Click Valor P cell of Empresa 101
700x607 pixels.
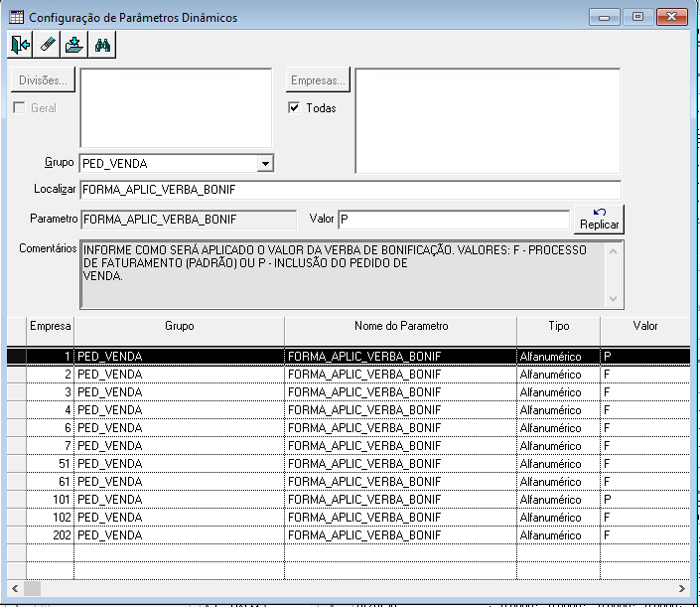click(645, 500)
